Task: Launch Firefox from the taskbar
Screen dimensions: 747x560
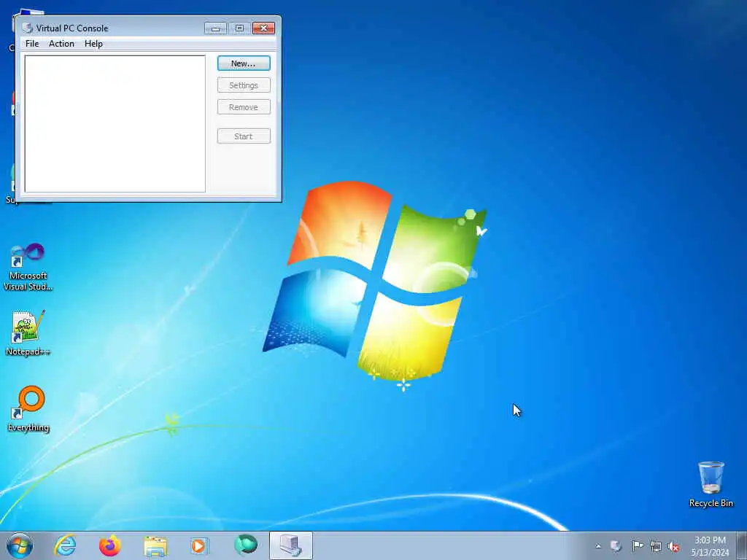Action: tap(110, 545)
